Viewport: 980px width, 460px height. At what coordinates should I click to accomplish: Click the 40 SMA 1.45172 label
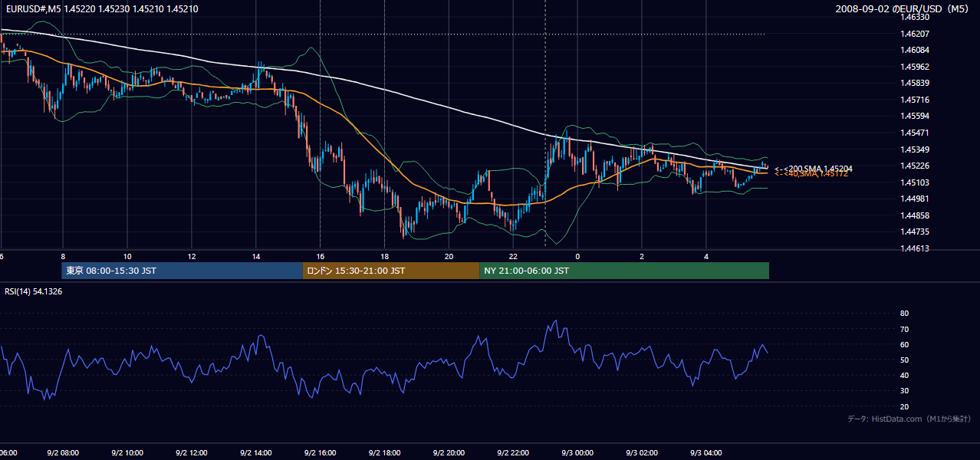(x=811, y=174)
